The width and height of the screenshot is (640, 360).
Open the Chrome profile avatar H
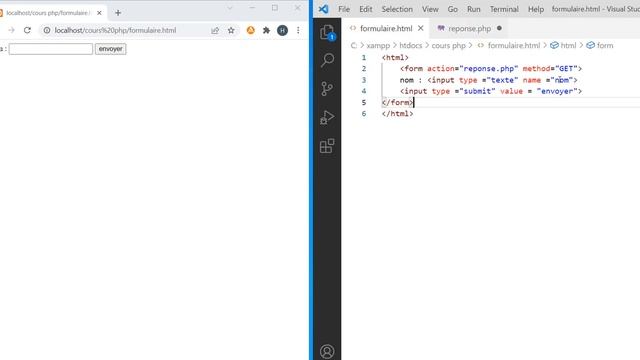pyautogui.click(x=282, y=30)
